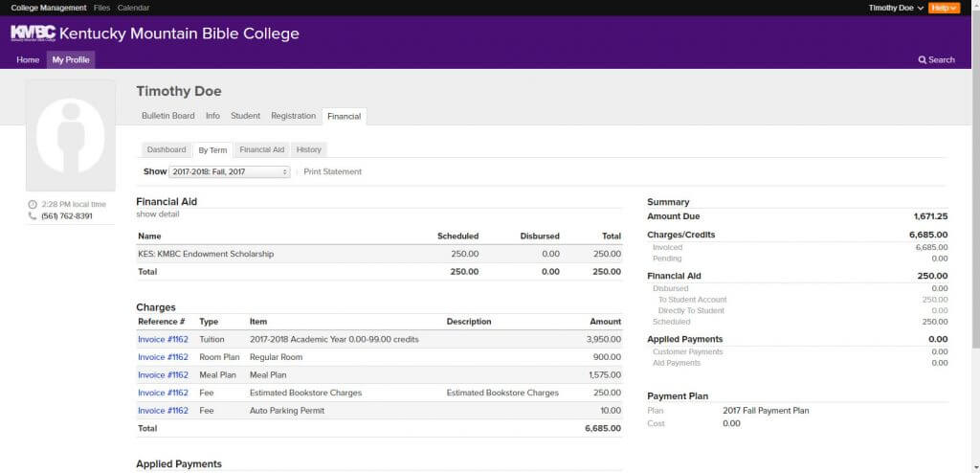Go to the Registration tab

click(x=293, y=116)
